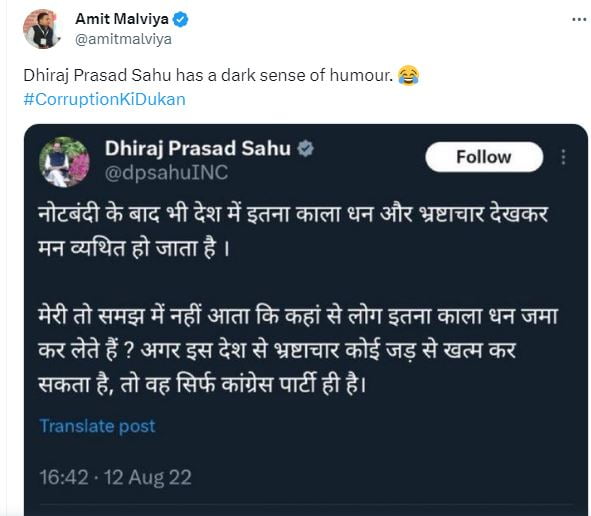Click Dhiraj Prasad Sahu's grey verified badge
Image resolution: width=591 pixels, height=516 pixels.
(305, 149)
